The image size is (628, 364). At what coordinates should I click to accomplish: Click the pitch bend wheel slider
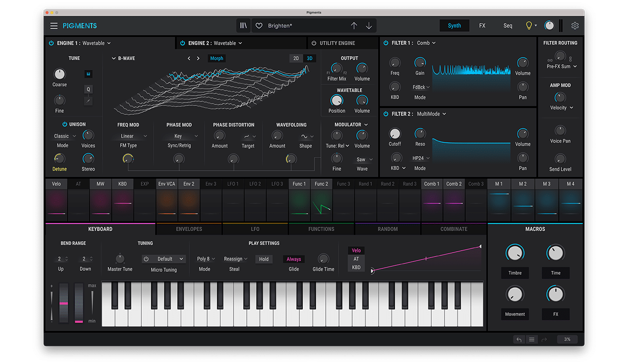click(63, 303)
